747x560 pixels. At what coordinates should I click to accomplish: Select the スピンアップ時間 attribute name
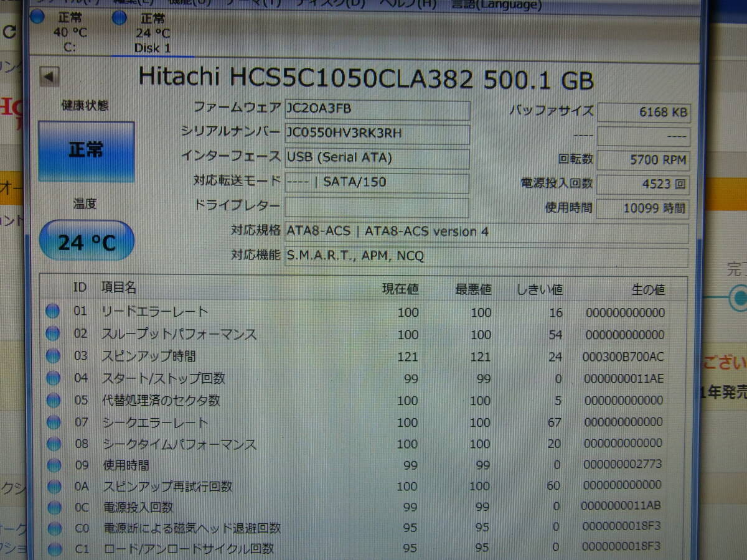click(149, 356)
